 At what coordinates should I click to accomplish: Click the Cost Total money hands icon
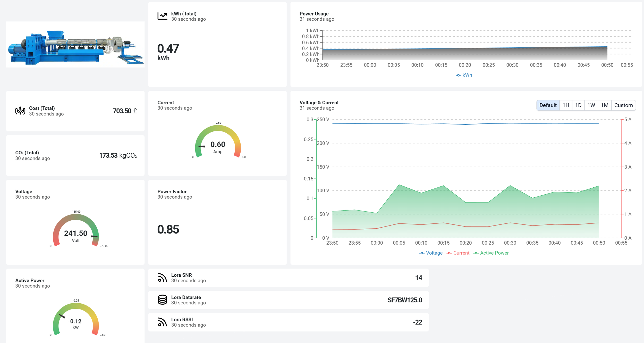[x=20, y=111]
